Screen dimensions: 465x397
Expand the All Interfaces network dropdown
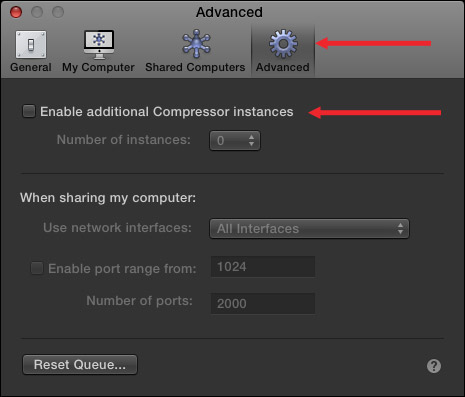[309, 229]
